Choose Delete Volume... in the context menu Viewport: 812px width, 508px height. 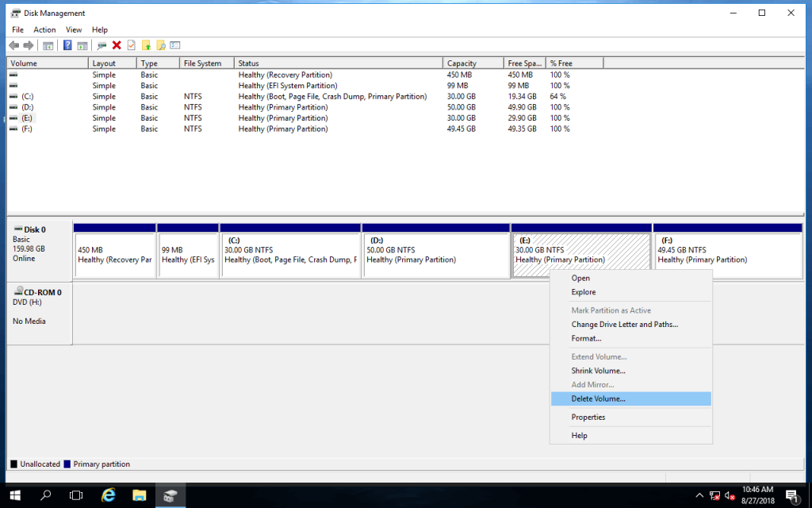point(598,398)
